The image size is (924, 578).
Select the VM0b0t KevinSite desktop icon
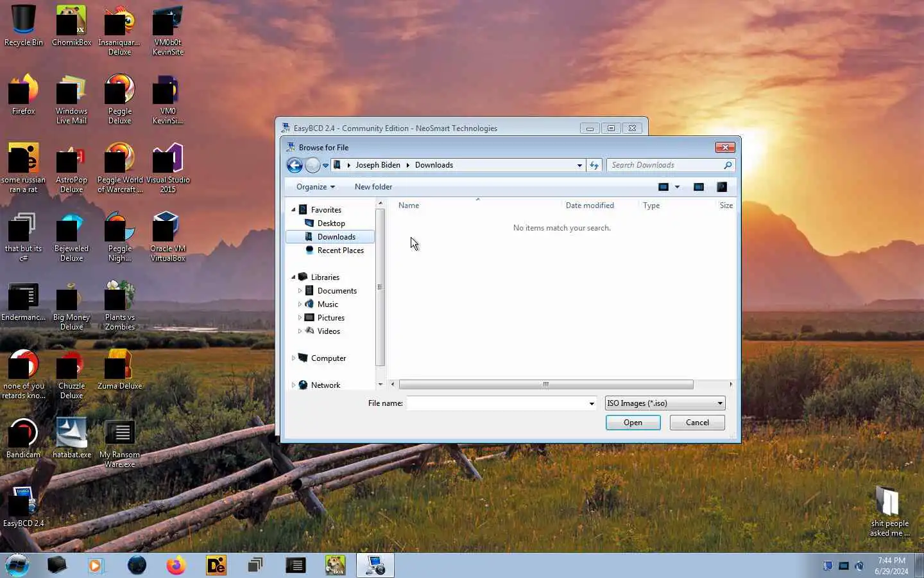[167, 30]
